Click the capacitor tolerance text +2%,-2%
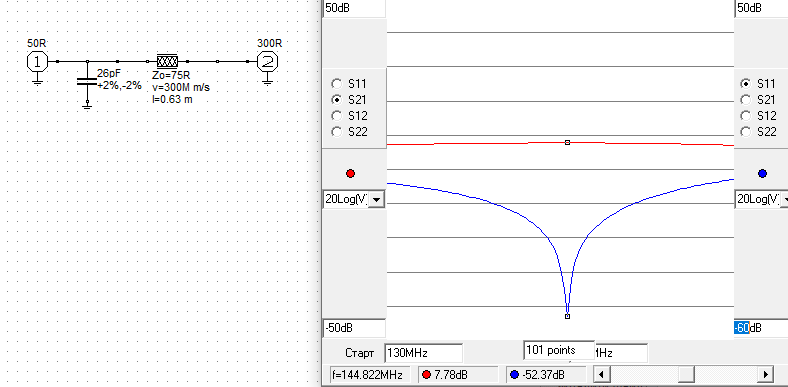This screenshot has height=387, width=788. [x=120, y=85]
